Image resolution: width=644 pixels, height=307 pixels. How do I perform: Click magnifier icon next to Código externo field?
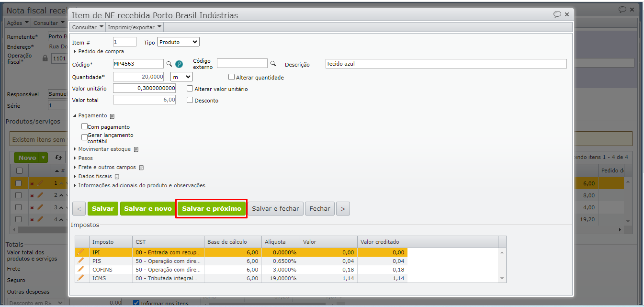[x=273, y=64]
